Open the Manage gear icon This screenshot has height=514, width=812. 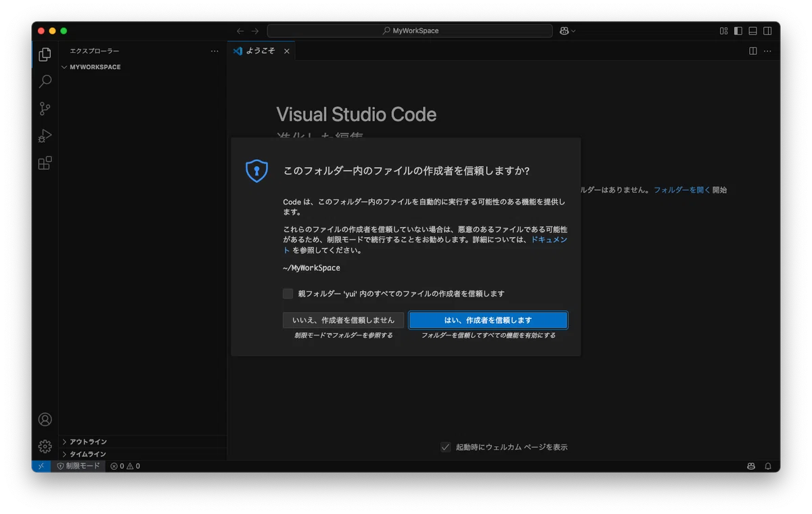(45, 446)
